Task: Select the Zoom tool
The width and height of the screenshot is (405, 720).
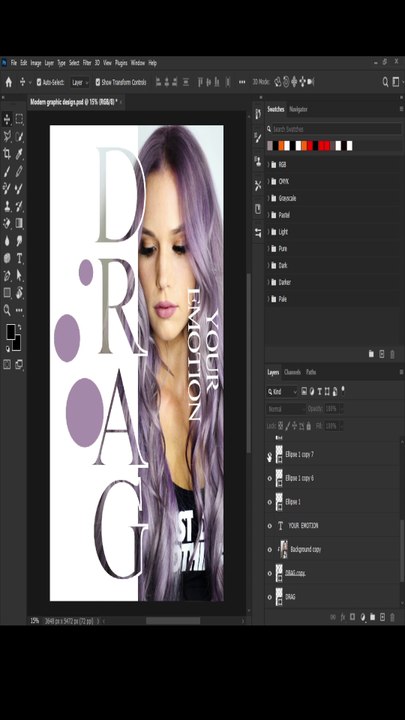Action: (7, 310)
